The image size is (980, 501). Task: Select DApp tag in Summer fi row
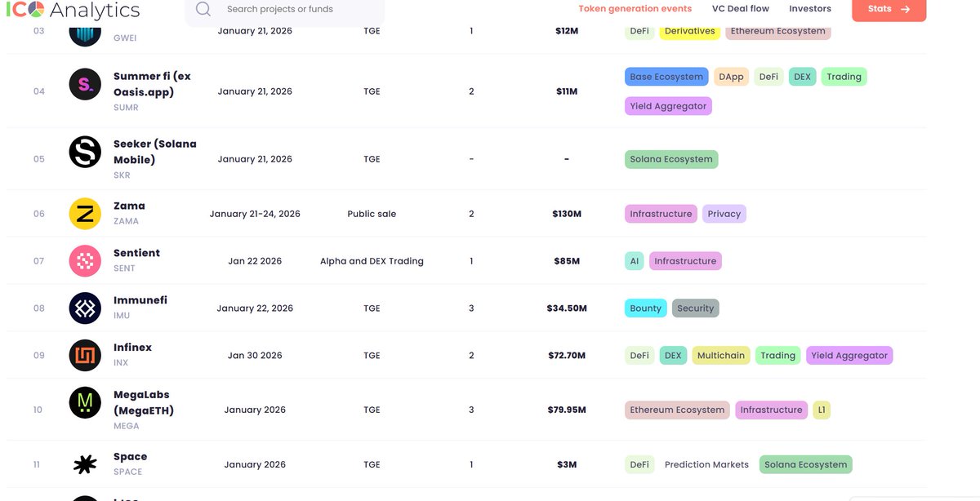(x=731, y=77)
